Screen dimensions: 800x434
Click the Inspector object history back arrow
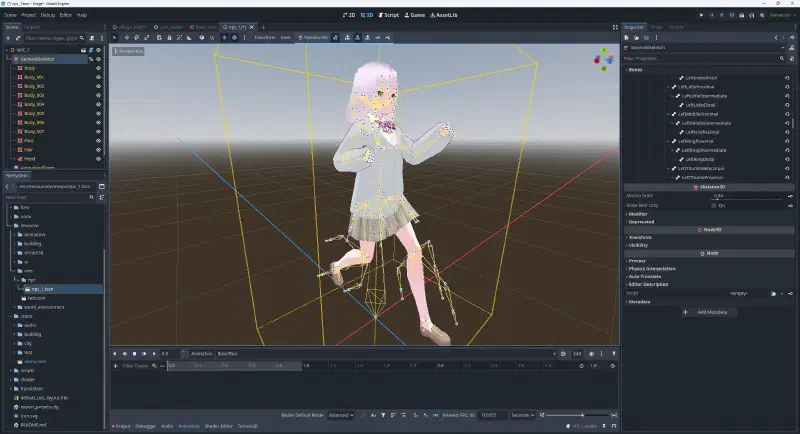[776, 38]
